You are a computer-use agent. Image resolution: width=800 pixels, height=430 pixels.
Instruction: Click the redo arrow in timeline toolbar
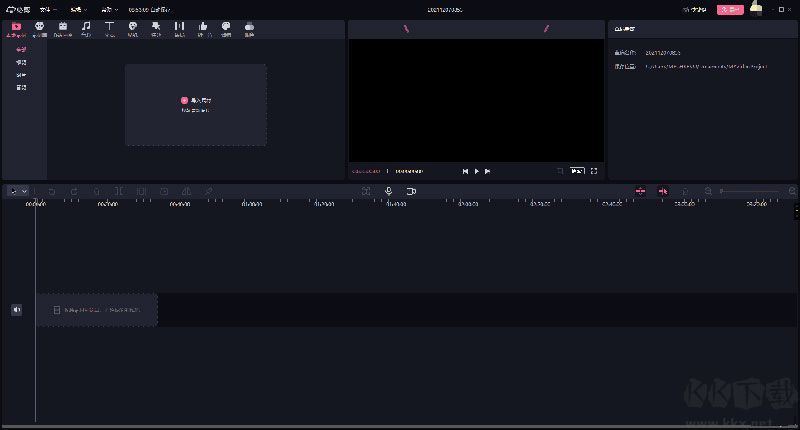(73, 191)
